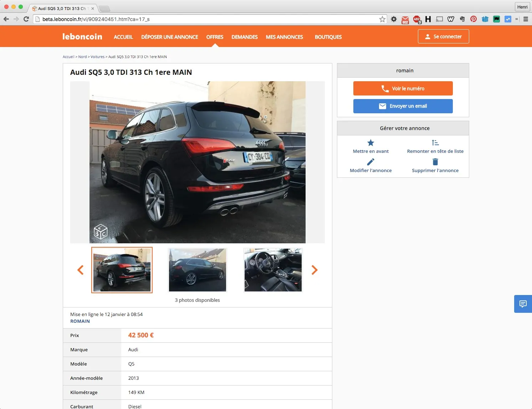Open the DEMANDES section

click(x=245, y=37)
